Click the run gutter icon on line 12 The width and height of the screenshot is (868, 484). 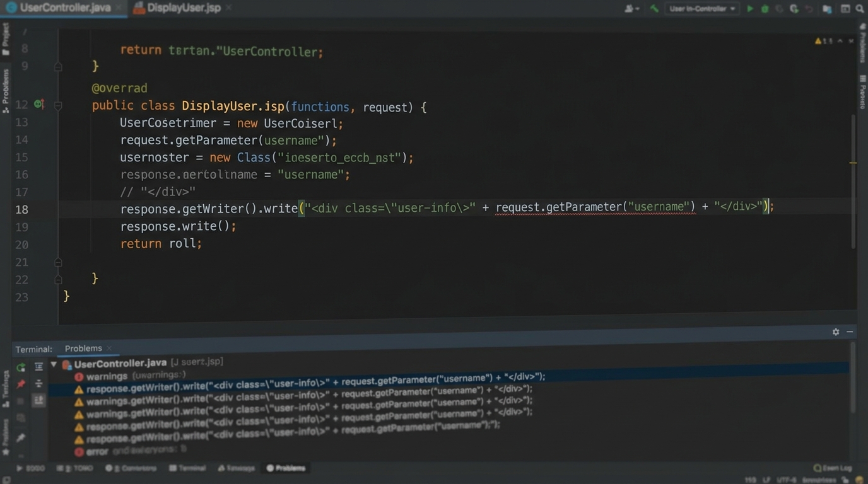(x=39, y=104)
